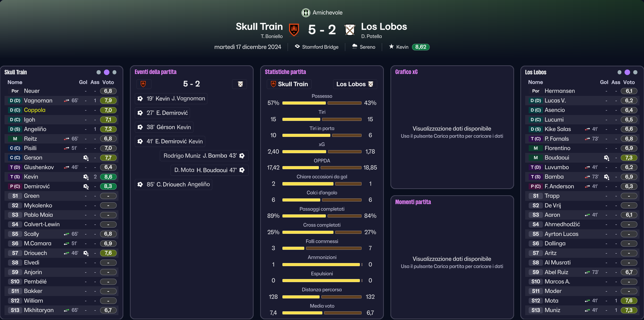Click Los Lobos crest in match events panel
The height and width of the screenshot is (320, 644).
click(240, 84)
